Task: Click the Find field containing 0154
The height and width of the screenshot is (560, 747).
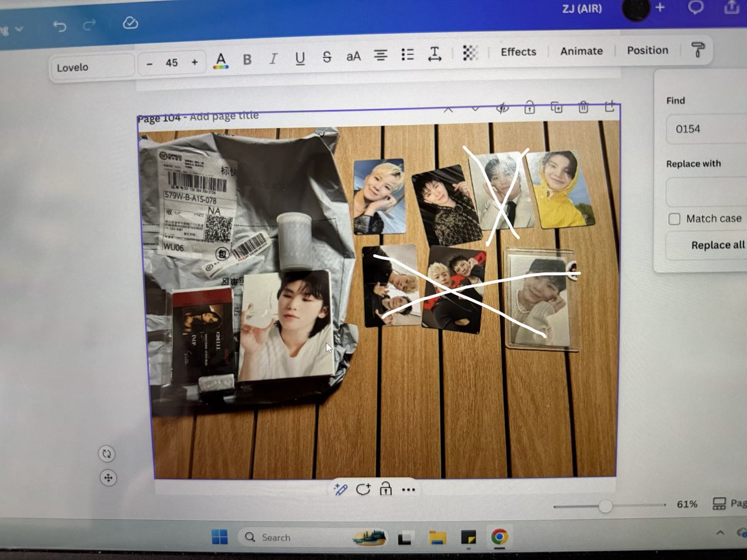Action: 707,129
